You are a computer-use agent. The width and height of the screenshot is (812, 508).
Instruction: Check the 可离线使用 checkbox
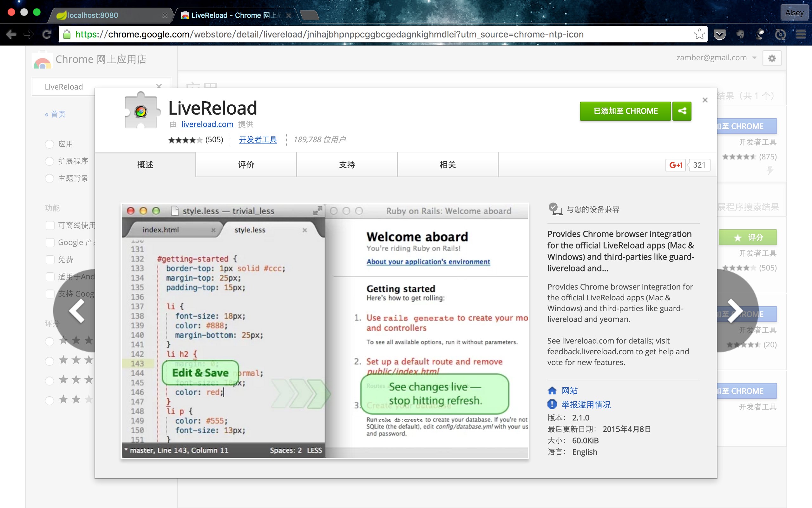50,225
